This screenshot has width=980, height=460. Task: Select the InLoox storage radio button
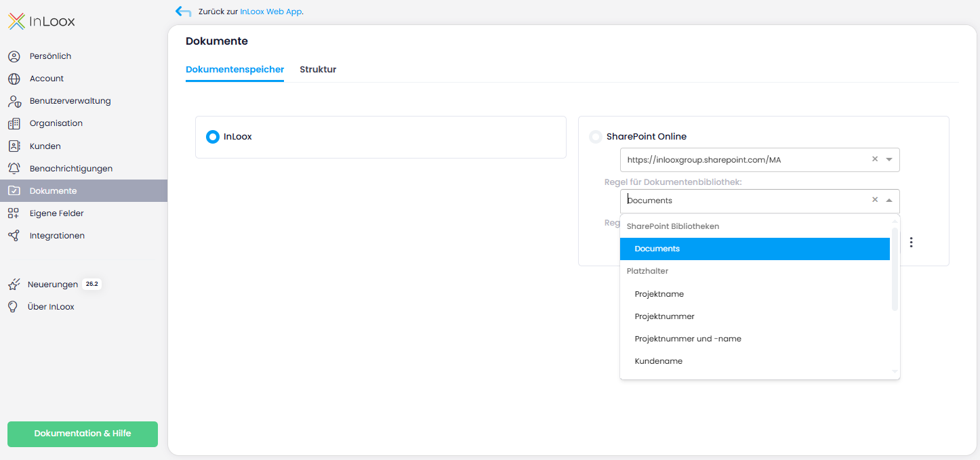pyautogui.click(x=213, y=137)
